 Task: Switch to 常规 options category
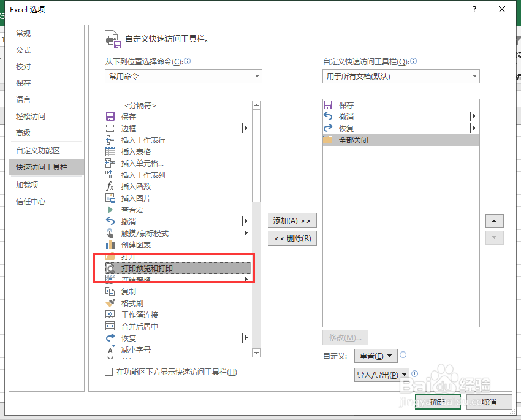47,33
